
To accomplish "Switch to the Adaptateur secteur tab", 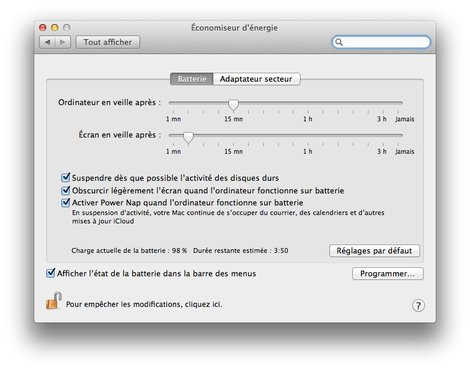I will tap(256, 79).
